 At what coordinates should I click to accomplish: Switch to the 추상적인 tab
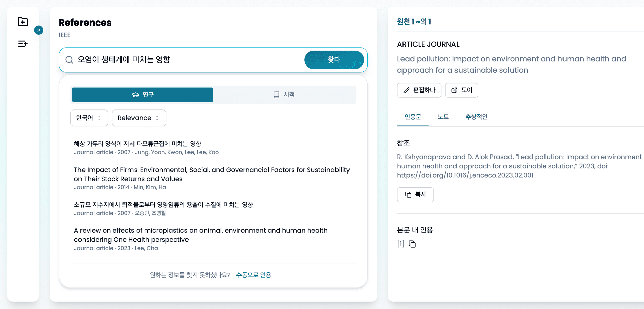(x=476, y=117)
